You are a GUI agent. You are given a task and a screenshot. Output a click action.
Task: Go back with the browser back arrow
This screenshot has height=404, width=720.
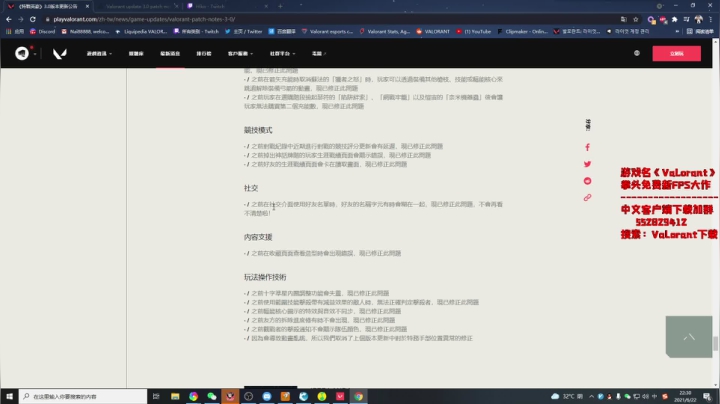point(9,19)
